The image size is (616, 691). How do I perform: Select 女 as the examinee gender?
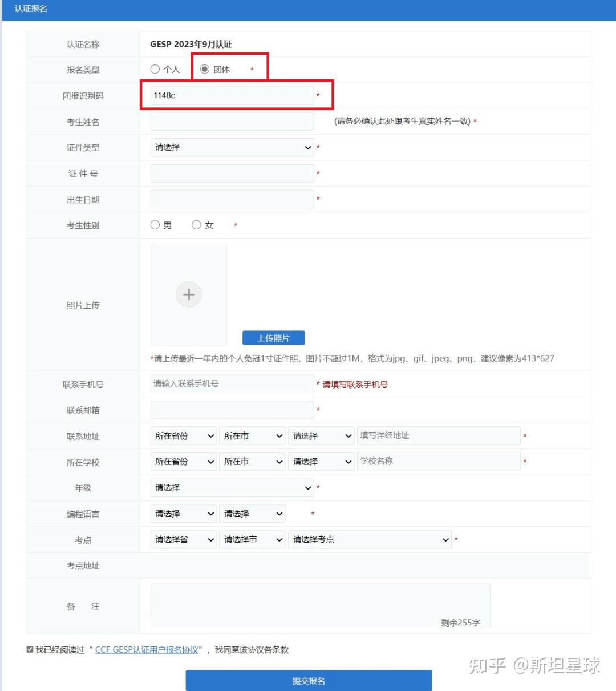(196, 225)
